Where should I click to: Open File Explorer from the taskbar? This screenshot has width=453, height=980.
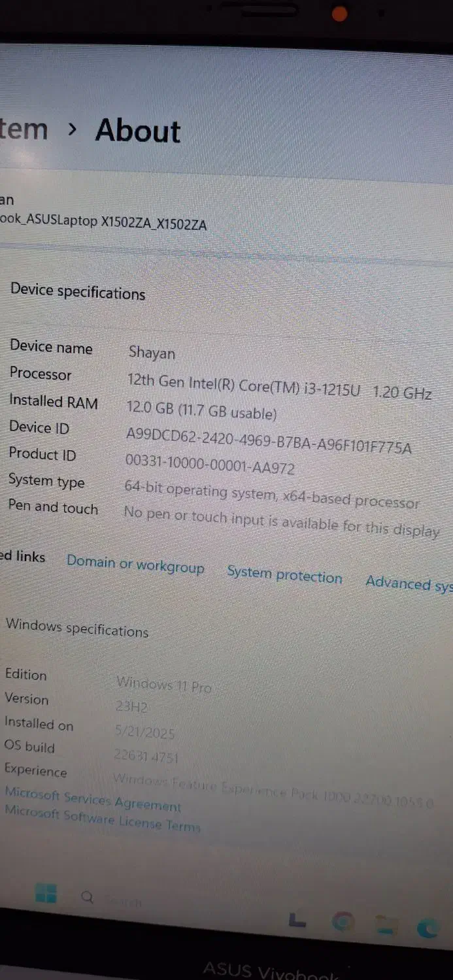click(x=386, y=924)
